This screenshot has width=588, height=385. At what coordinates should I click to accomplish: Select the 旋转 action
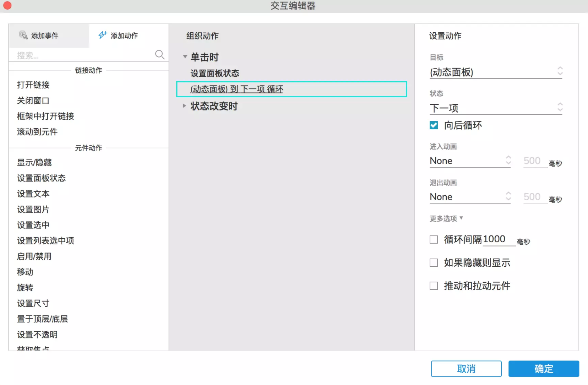[x=25, y=288]
